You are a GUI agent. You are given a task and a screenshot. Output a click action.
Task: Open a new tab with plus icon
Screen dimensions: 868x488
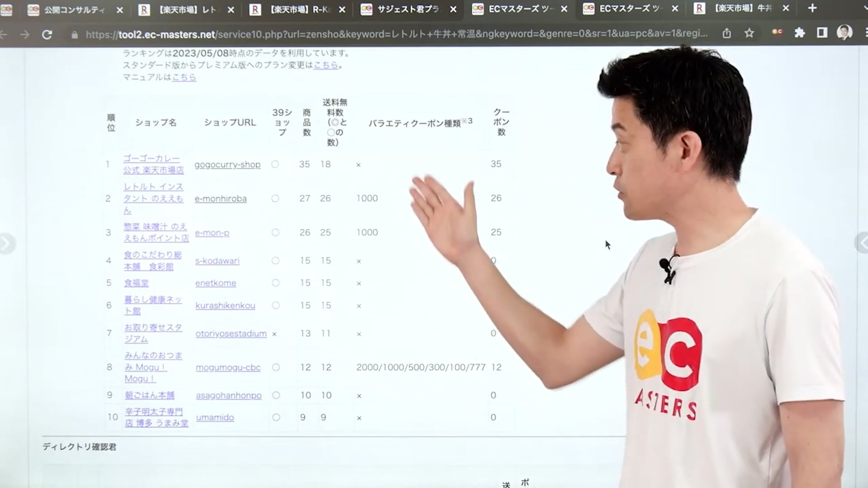812,8
